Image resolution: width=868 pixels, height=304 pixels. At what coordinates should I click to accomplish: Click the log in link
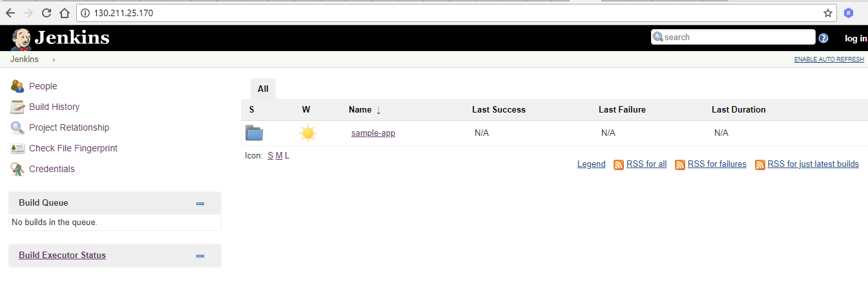click(x=855, y=38)
